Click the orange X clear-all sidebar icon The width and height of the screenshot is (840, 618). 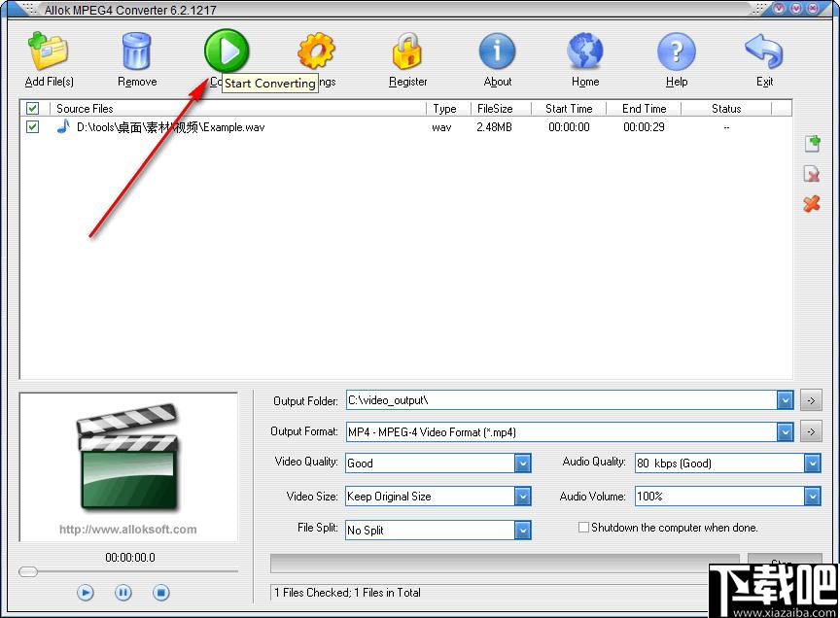tap(812, 203)
